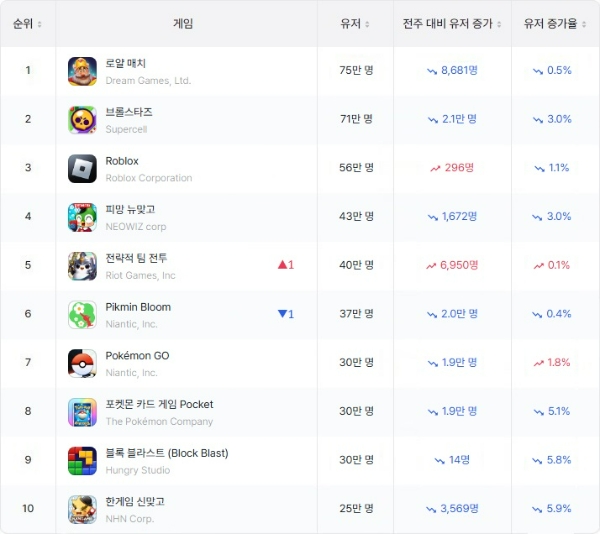Click the Brawl Stars (브롤스타즈) app icon
The width and height of the screenshot is (600, 534).
(82, 120)
